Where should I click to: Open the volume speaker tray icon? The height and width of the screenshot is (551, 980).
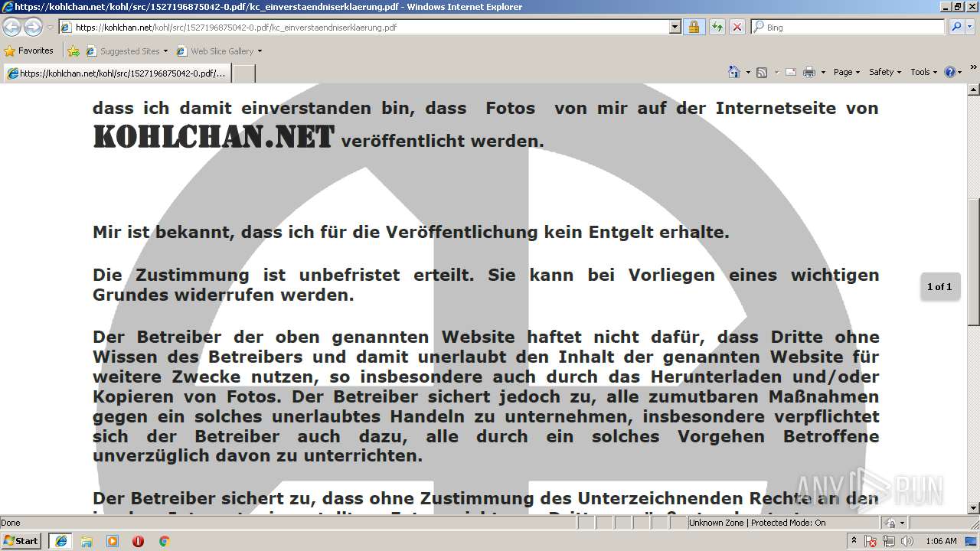click(x=907, y=541)
